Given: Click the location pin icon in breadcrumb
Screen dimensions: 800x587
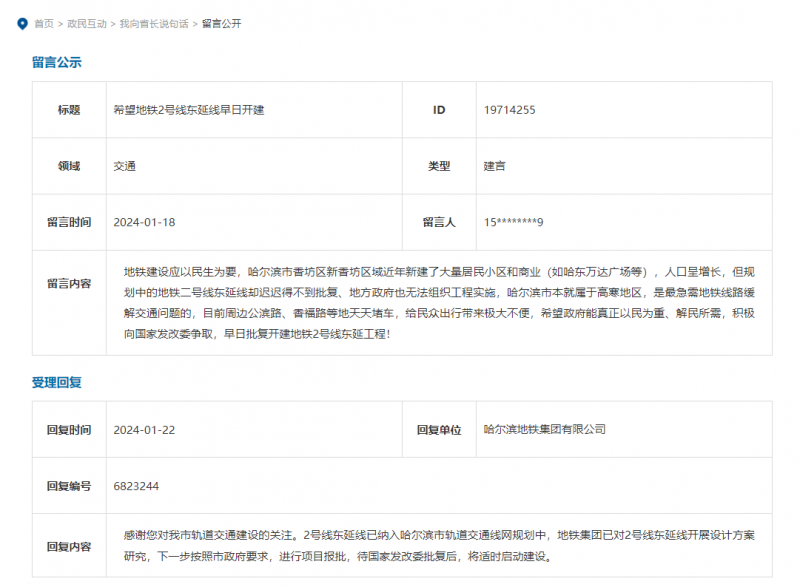Looking at the screenshot, I should (x=22, y=23).
